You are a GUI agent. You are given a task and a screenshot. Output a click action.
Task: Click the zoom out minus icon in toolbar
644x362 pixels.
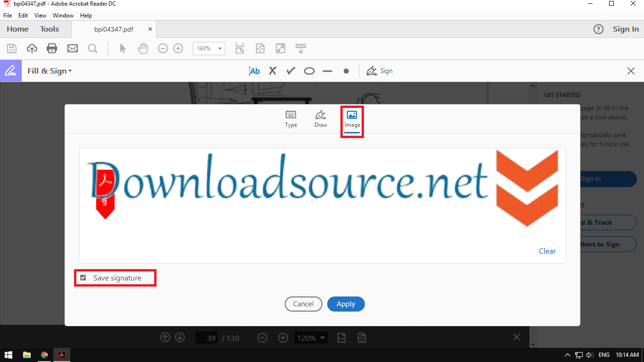coord(163,48)
